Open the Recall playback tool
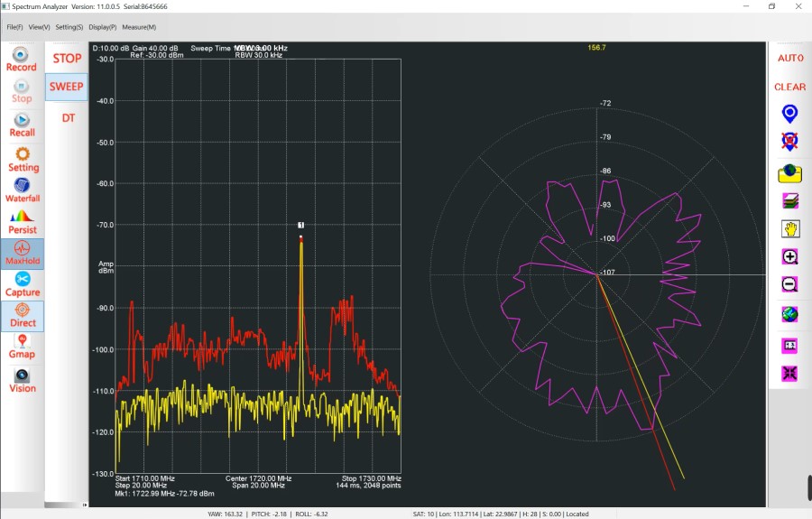812x519 pixels. point(22,125)
